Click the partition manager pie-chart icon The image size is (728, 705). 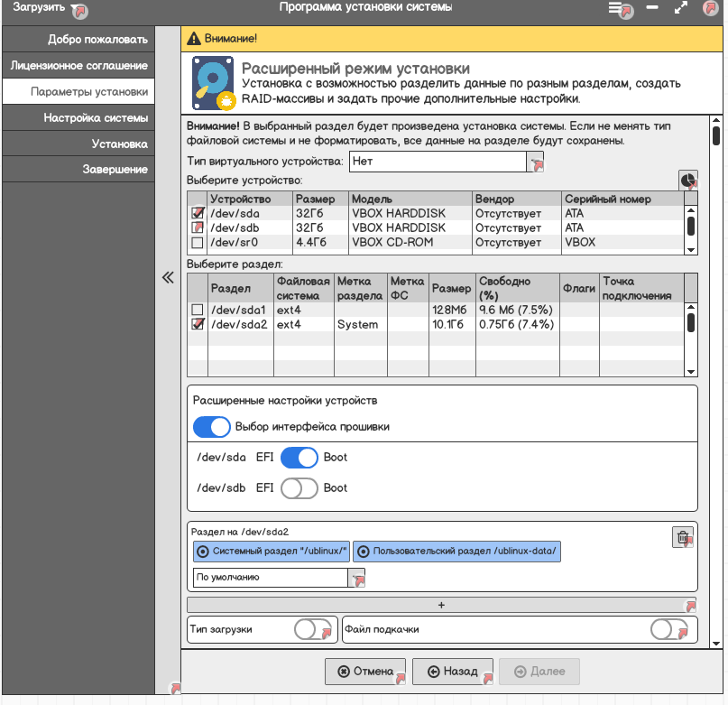[x=687, y=180]
